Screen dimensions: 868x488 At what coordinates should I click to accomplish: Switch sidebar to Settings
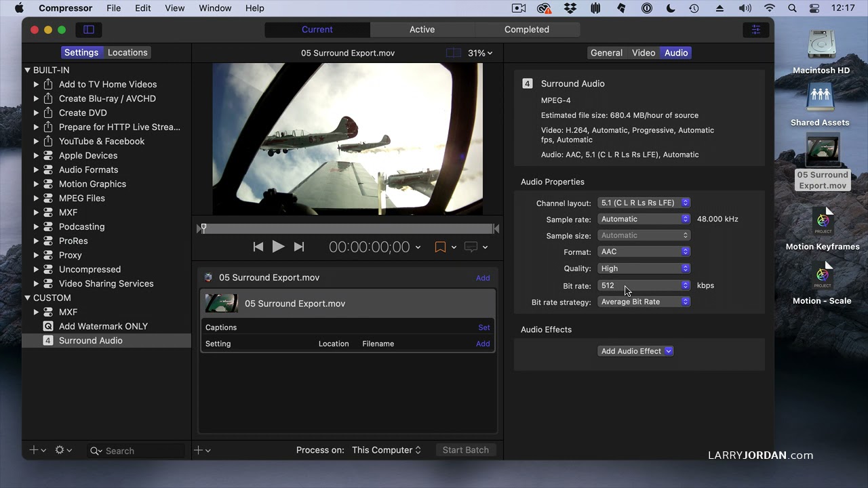click(81, 52)
